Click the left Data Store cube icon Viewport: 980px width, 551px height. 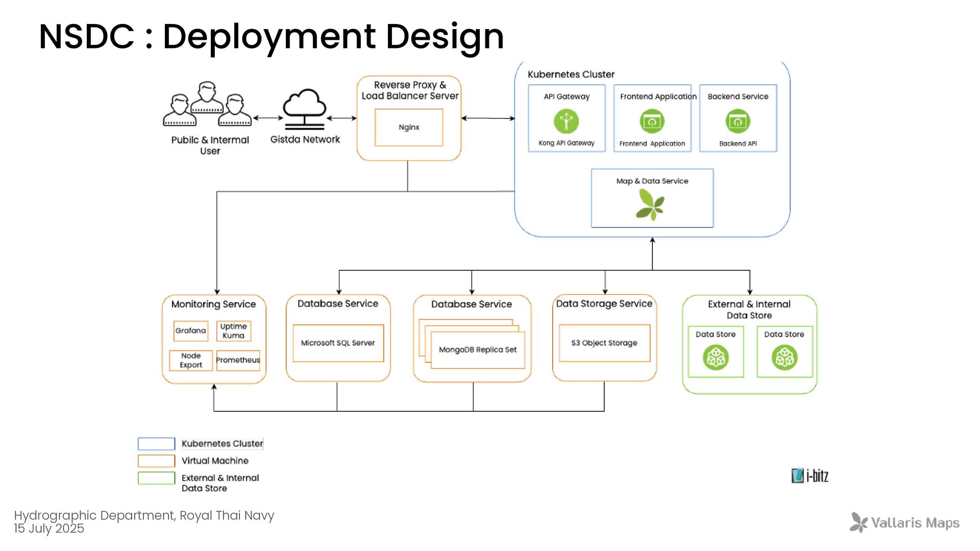point(716,358)
